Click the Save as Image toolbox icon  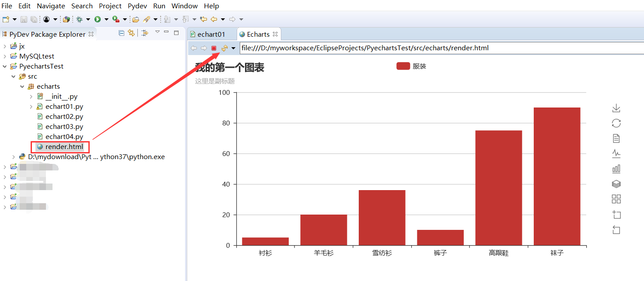pyautogui.click(x=616, y=108)
